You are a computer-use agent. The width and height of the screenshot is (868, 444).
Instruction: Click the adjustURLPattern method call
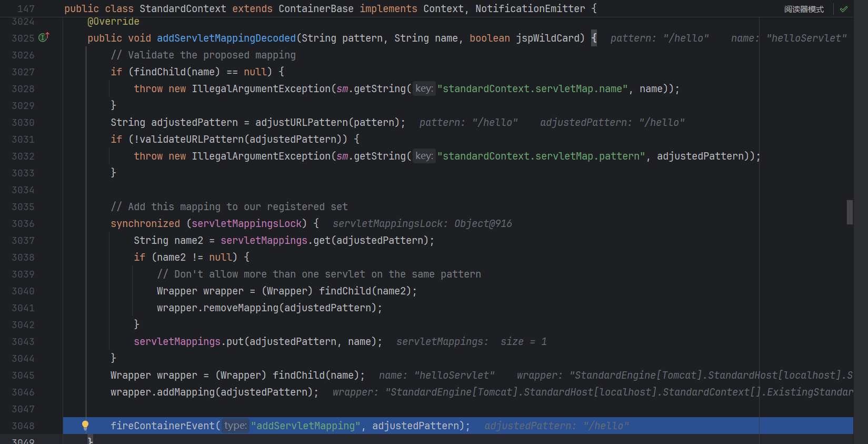(x=302, y=123)
